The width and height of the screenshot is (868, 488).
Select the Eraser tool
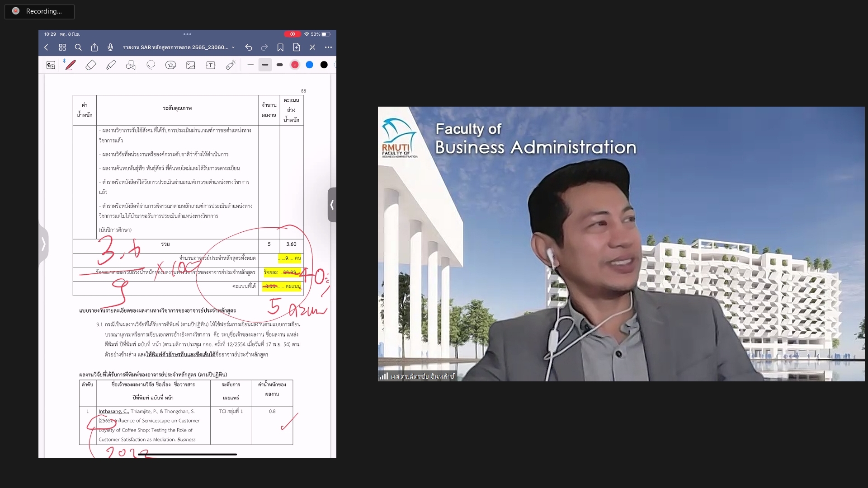[90, 65]
